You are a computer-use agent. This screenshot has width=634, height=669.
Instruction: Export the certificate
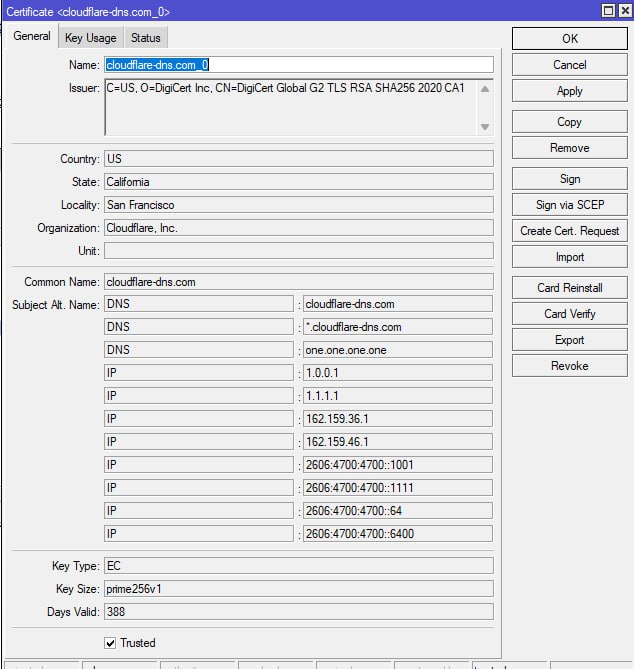click(570, 340)
